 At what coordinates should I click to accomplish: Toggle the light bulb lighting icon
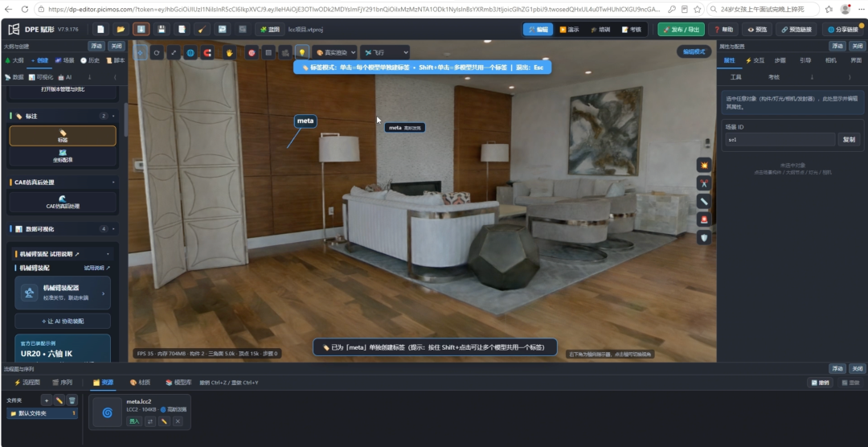click(x=301, y=52)
